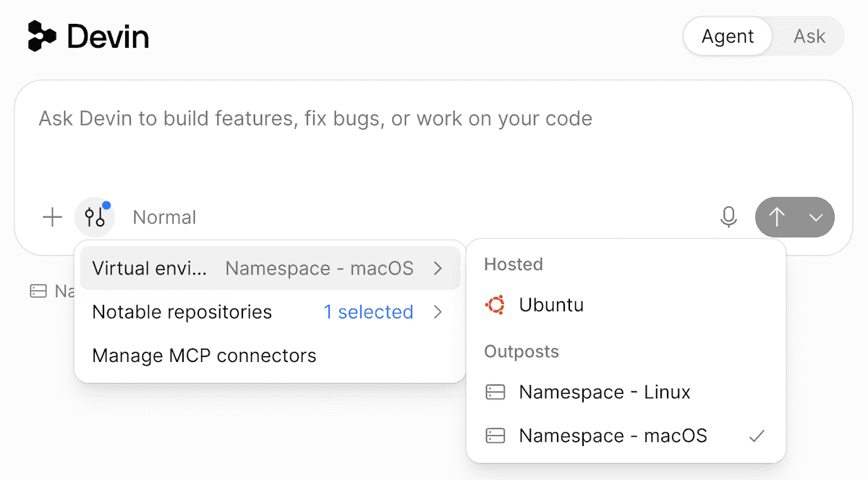Click server icon beside Namespace - Linux
Screen dimensions: 868x480
[495, 392]
